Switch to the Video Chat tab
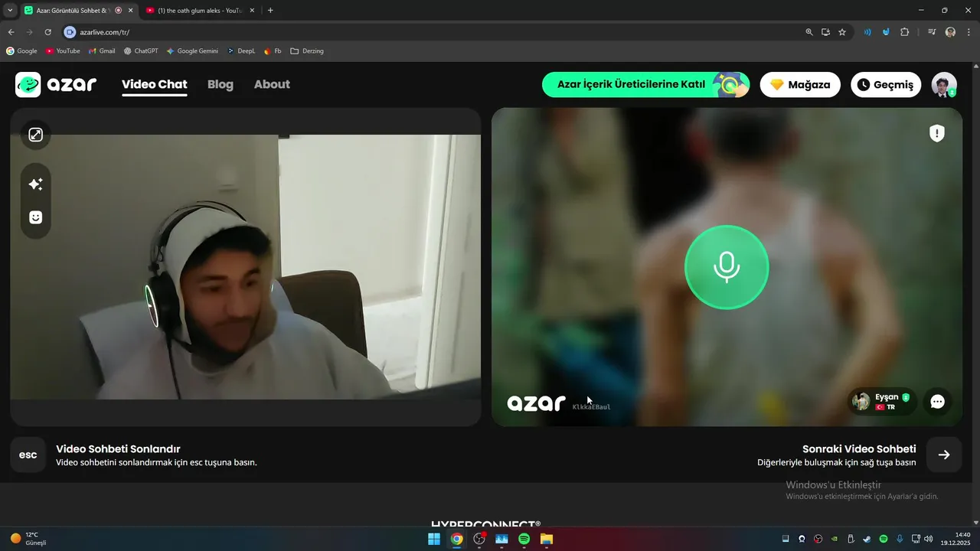 [x=155, y=84]
